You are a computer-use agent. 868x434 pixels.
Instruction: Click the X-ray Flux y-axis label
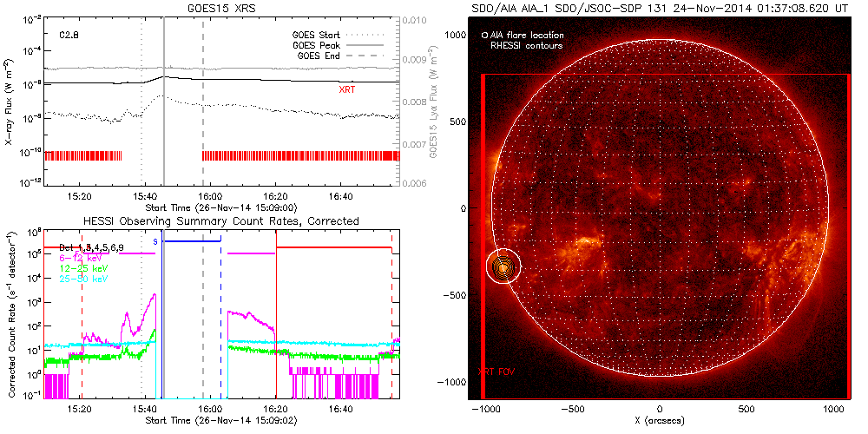point(10,102)
